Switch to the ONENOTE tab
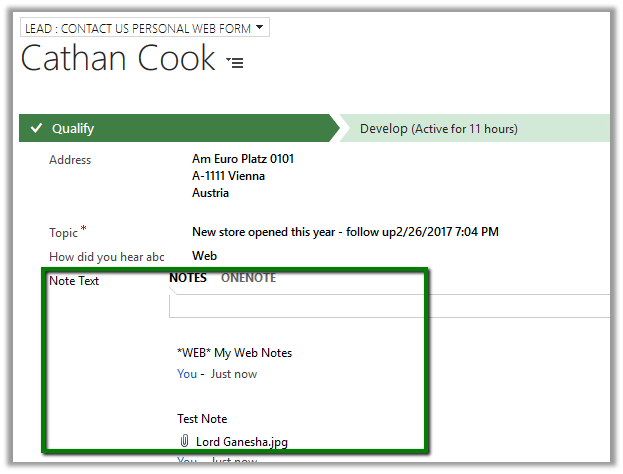This screenshot has height=474, width=623. click(x=248, y=278)
